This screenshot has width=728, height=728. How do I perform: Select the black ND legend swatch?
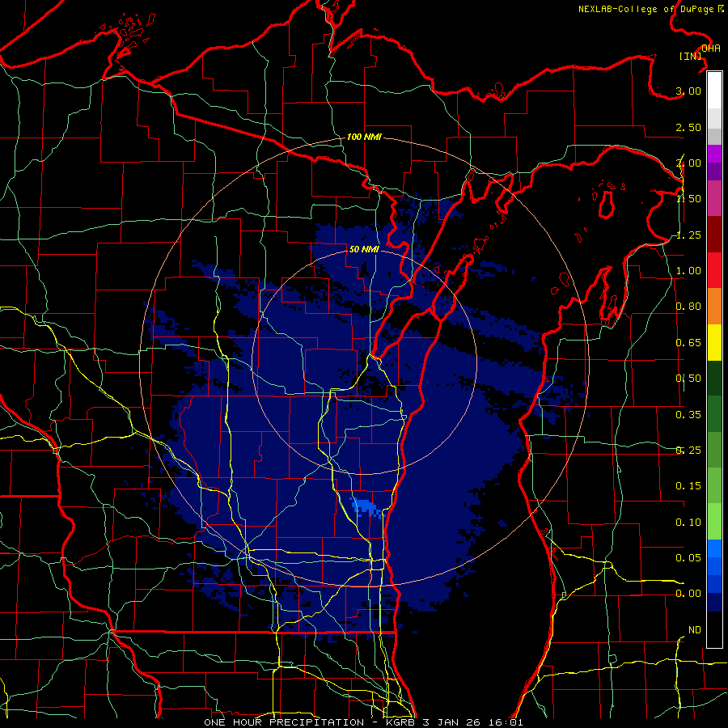tap(714, 629)
